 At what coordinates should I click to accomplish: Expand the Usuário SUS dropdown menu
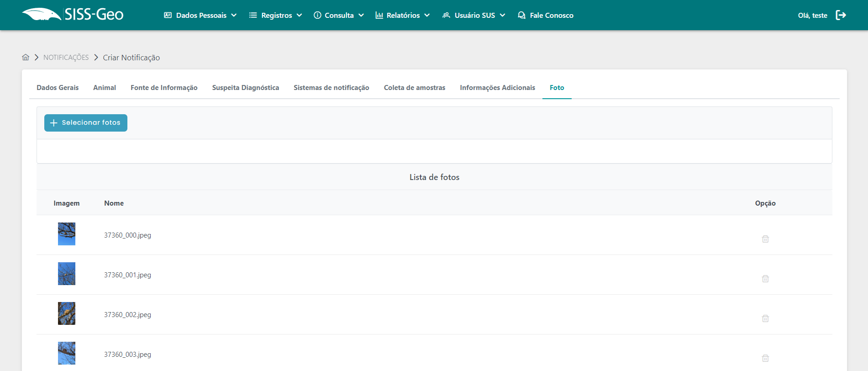click(473, 15)
